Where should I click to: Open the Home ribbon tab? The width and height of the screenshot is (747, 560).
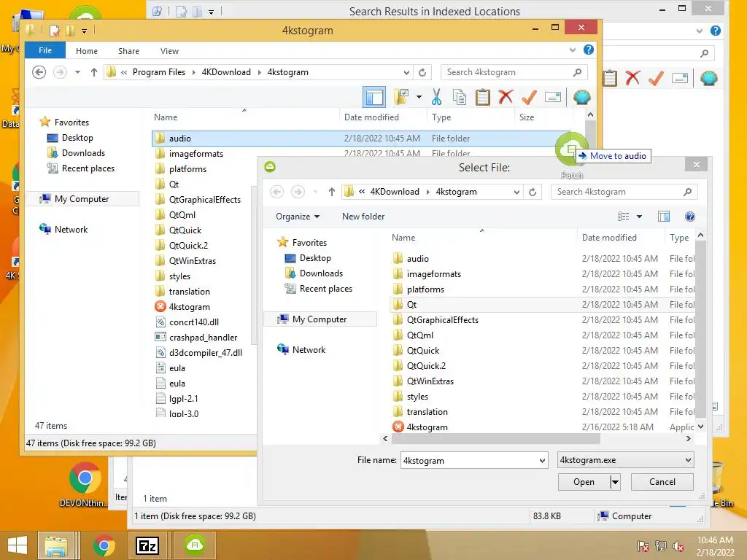point(86,51)
